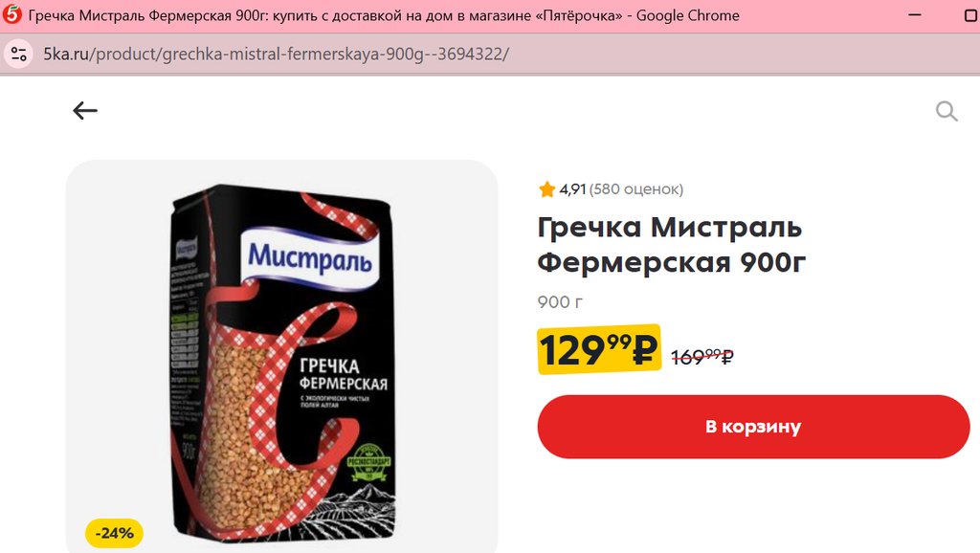Open the 580 оценок reviews link

(x=636, y=188)
